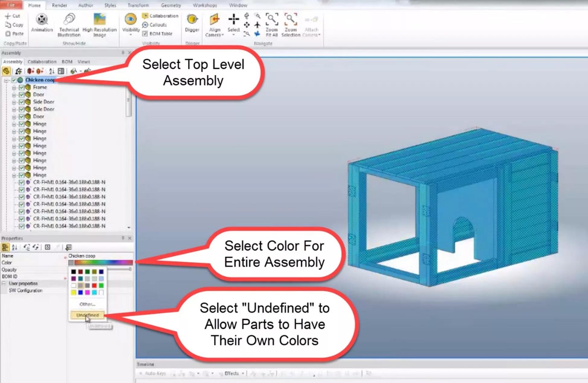Open Visibility dropdown arrow

tap(131, 35)
